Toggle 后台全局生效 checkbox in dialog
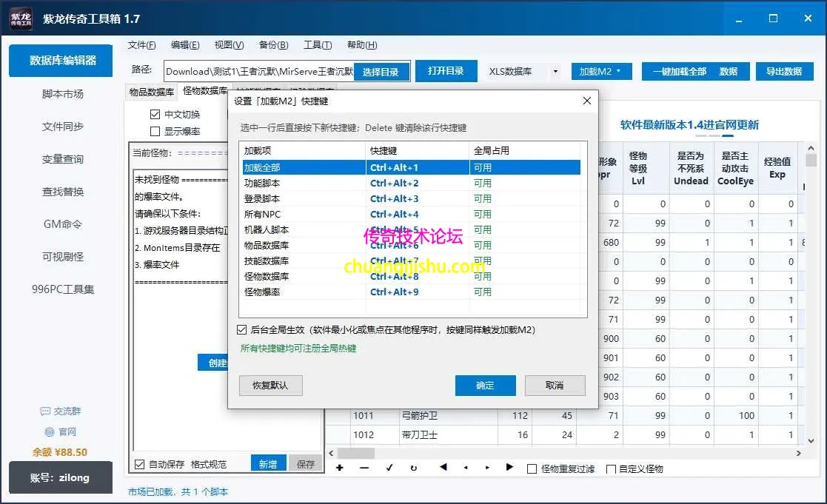 pos(241,329)
